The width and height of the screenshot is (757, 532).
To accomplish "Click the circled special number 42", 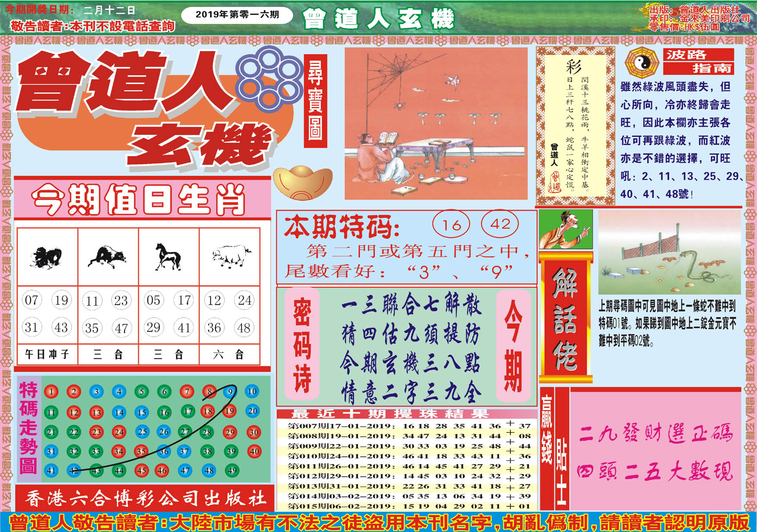I will [500, 224].
